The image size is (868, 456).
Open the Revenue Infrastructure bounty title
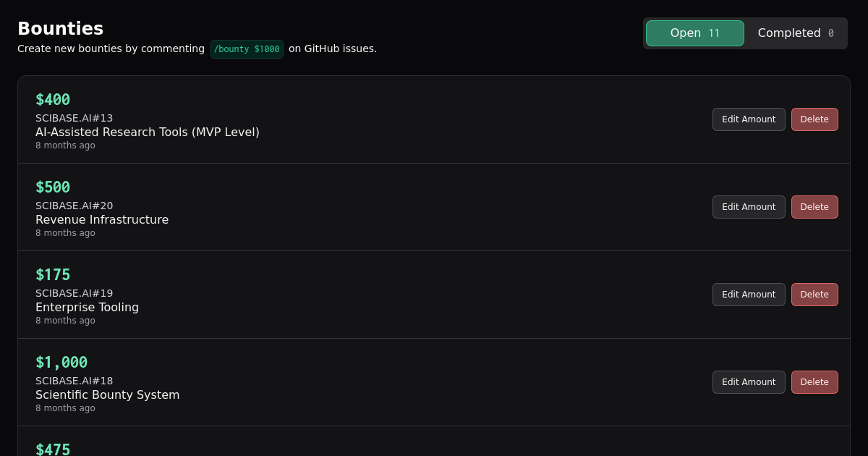(102, 219)
